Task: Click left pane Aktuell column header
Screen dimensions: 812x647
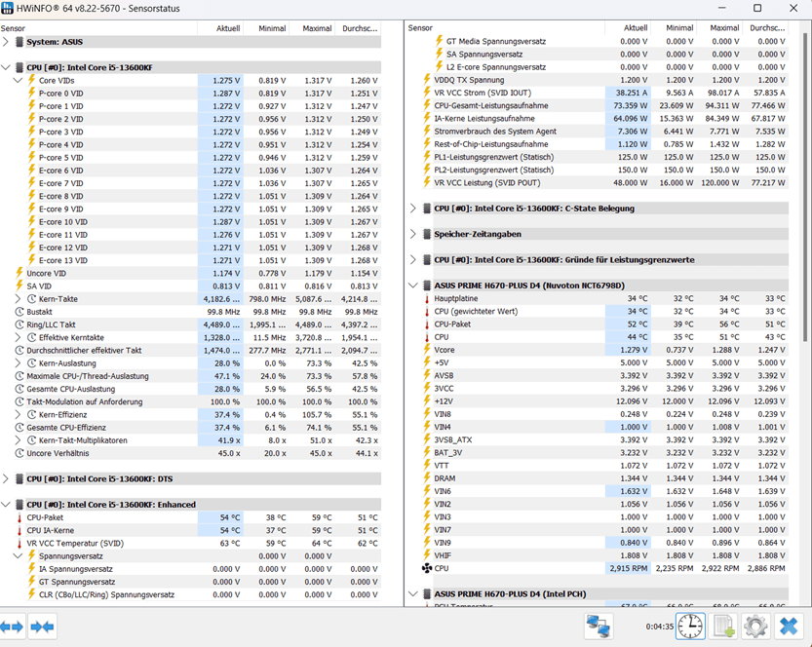Action: tap(220, 28)
